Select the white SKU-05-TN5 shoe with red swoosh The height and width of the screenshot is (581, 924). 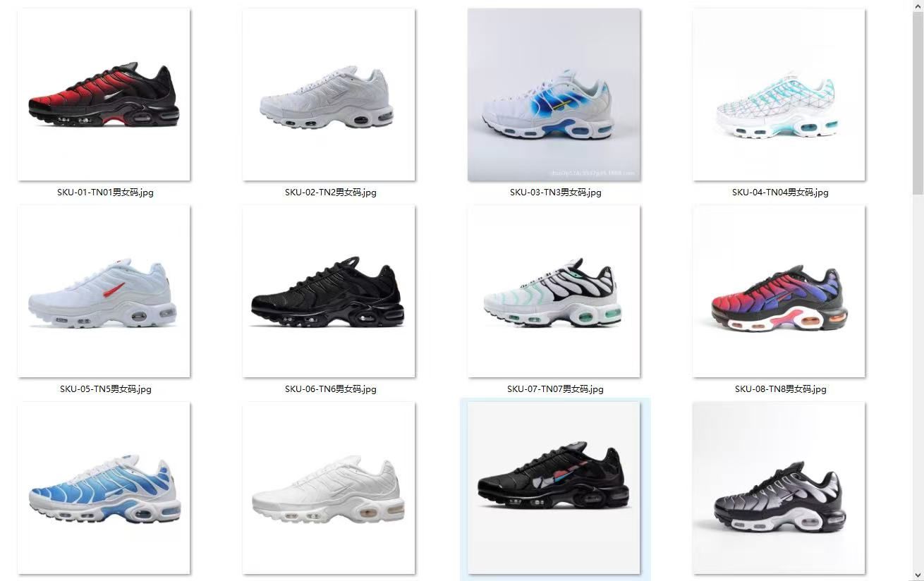pos(104,291)
